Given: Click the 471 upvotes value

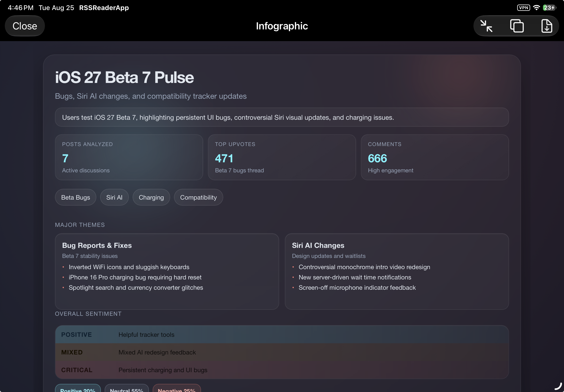Looking at the screenshot, I should click(x=224, y=158).
